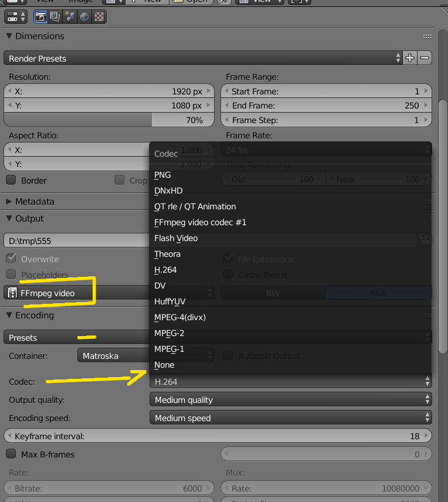Image resolution: width=448 pixels, height=502 pixels.
Task: Click the Mux Rate 10080000 field
Action: pyautogui.click(x=326, y=489)
